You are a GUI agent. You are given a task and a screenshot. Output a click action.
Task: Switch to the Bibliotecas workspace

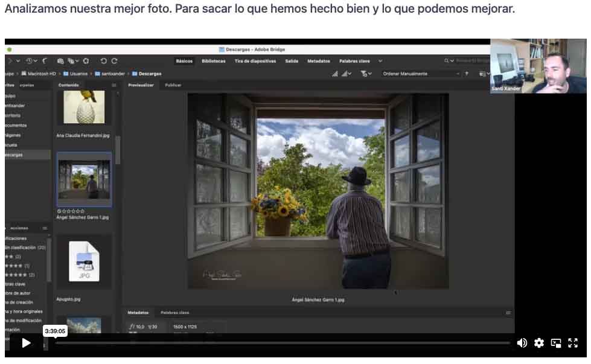(x=213, y=61)
